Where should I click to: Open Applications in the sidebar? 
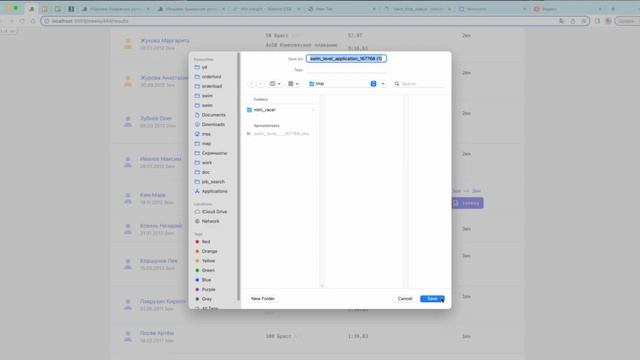coord(214,191)
